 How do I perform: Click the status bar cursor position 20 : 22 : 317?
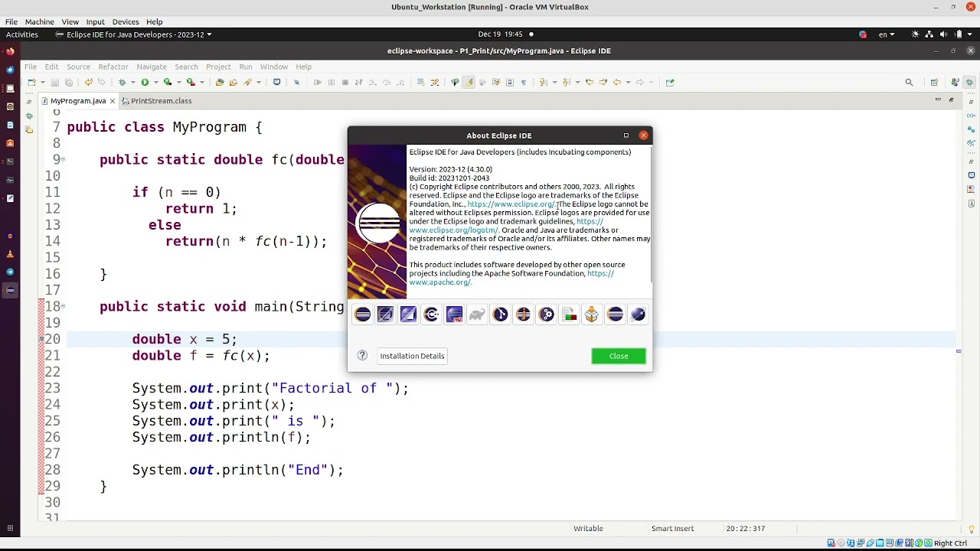point(746,528)
